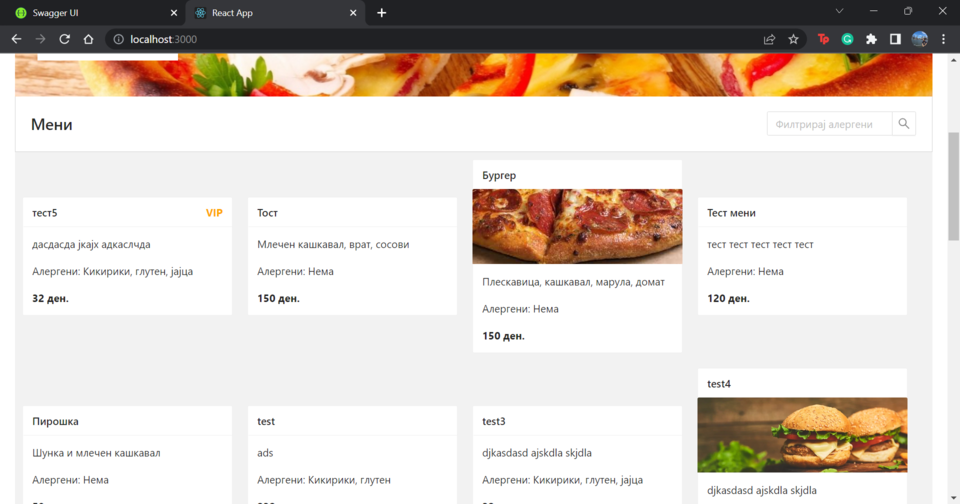Click the allergen filter search magnifier button
The width and height of the screenshot is (960, 504).
pos(904,124)
